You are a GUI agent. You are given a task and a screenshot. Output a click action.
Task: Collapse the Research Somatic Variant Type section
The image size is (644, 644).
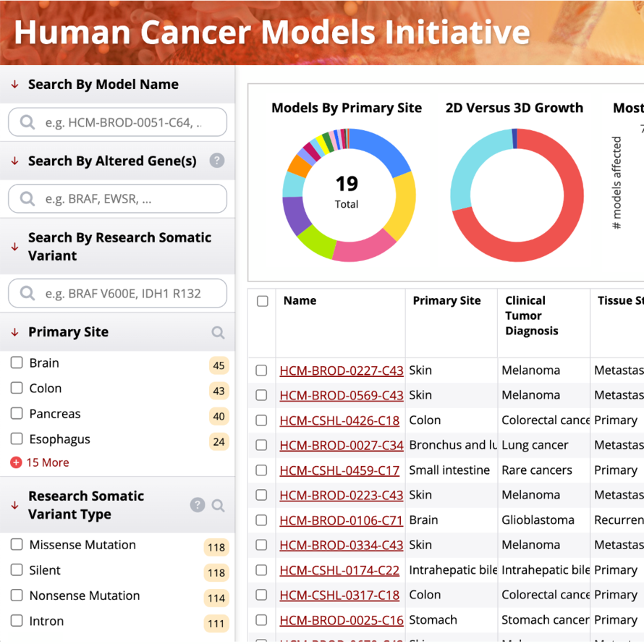13,504
